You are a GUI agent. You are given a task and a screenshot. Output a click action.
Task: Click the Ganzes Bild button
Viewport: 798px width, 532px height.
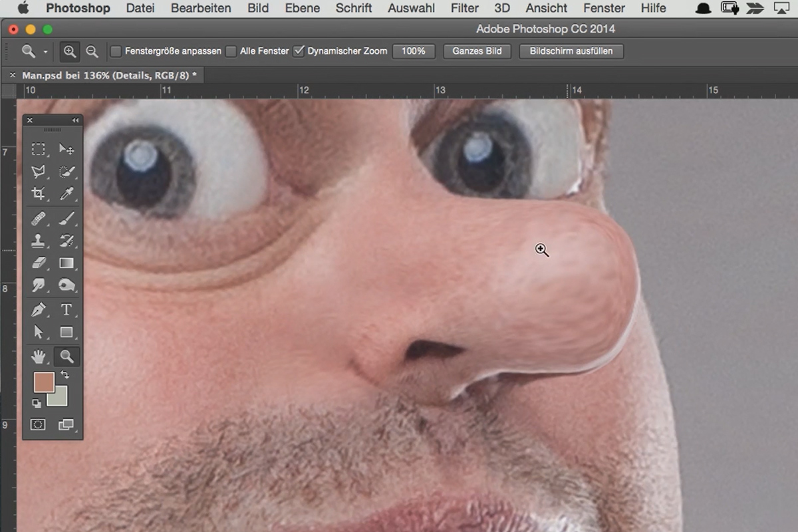476,51
